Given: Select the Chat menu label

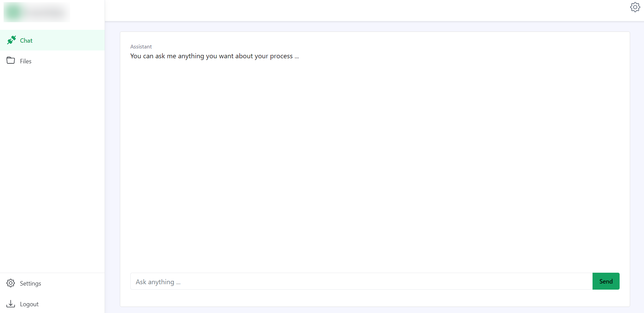Looking at the screenshot, I should pyautogui.click(x=26, y=41).
